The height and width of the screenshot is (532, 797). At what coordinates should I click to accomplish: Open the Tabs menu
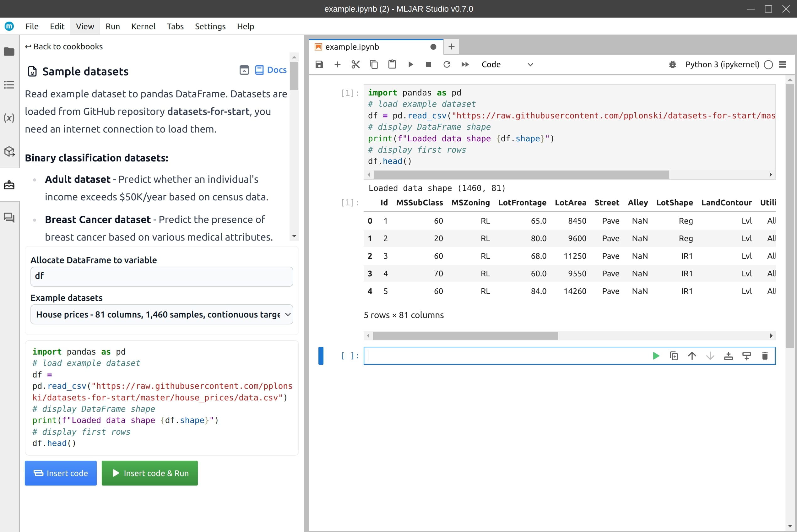pyautogui.click(x=175, y=26)
